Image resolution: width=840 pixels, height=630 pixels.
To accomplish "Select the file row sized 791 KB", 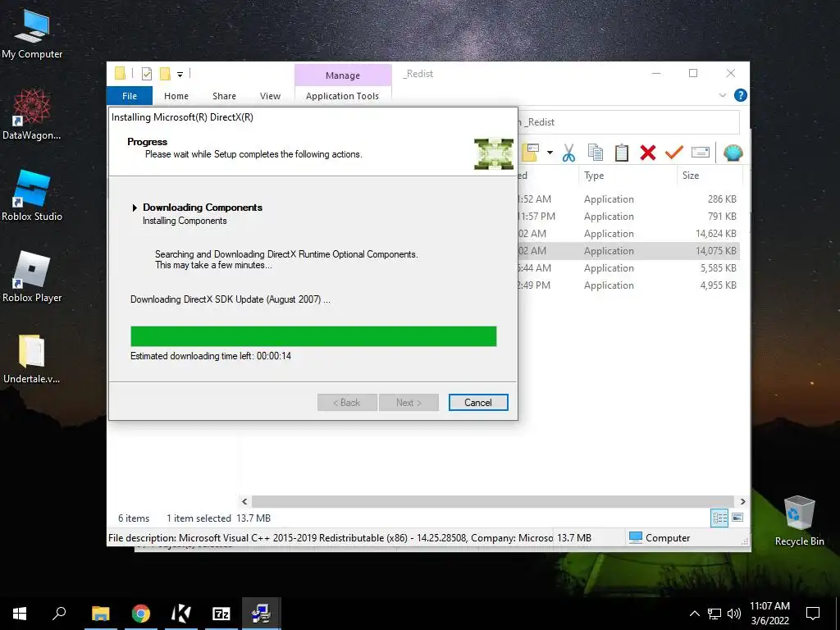I will coord(628,216).
